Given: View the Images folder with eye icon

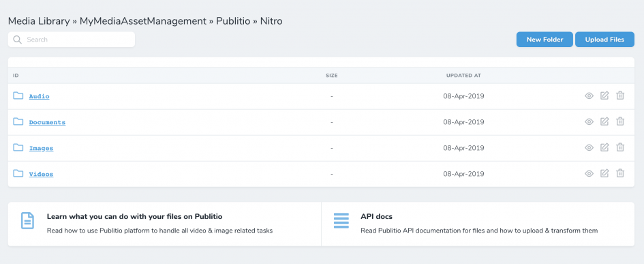Looking at the screenshot, I should tap(589, 147).
